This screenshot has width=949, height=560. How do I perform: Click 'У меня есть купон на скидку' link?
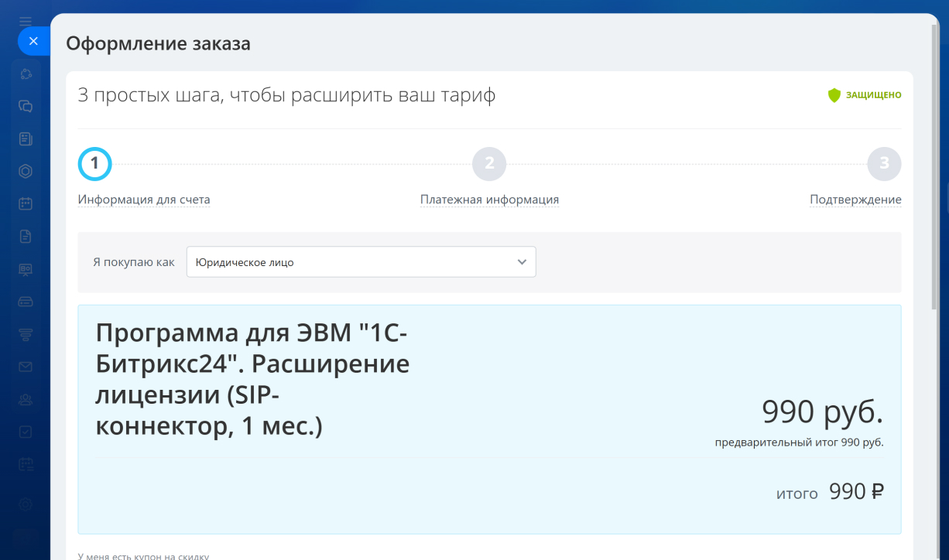click(x=143, y=555)
